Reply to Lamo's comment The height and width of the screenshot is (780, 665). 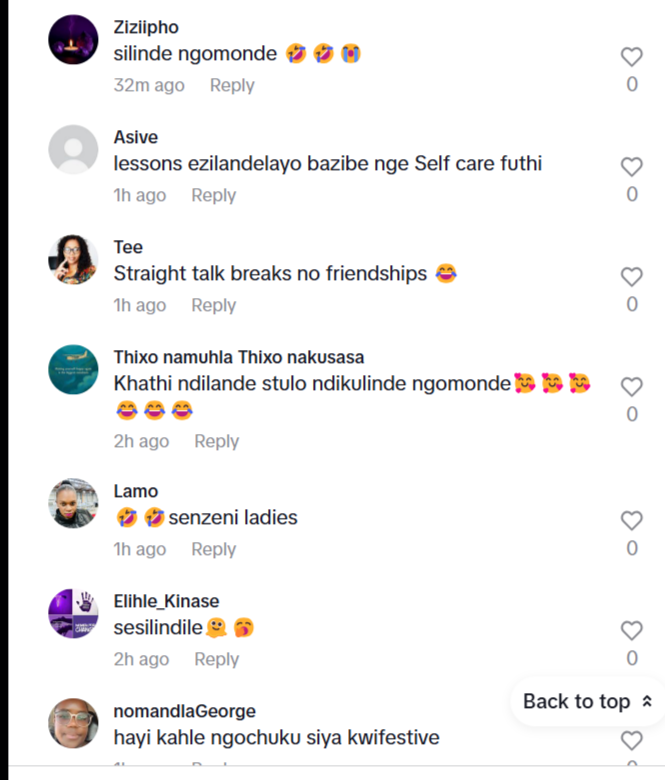213,549
